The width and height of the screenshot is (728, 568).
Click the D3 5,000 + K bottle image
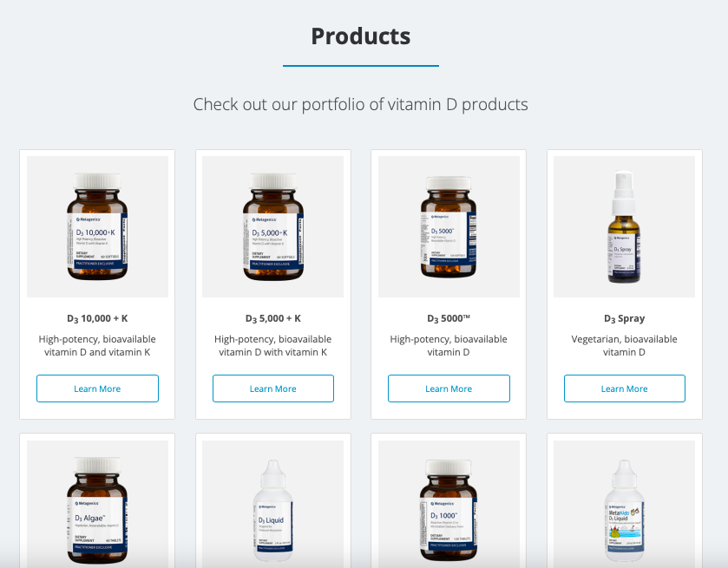pyautogui.click(x=273, y=226)
